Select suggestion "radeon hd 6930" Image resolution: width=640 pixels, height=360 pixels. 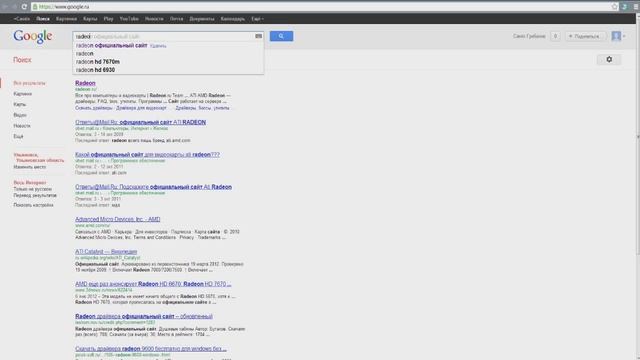coord(95,70)
